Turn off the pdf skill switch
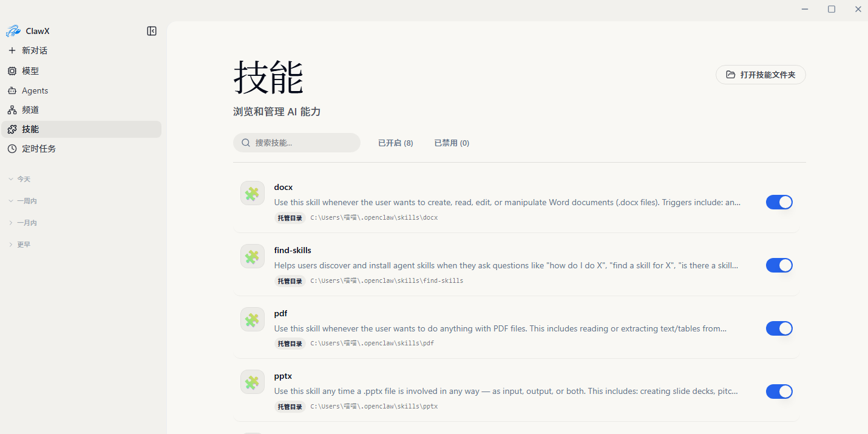 tap(779, 328)
